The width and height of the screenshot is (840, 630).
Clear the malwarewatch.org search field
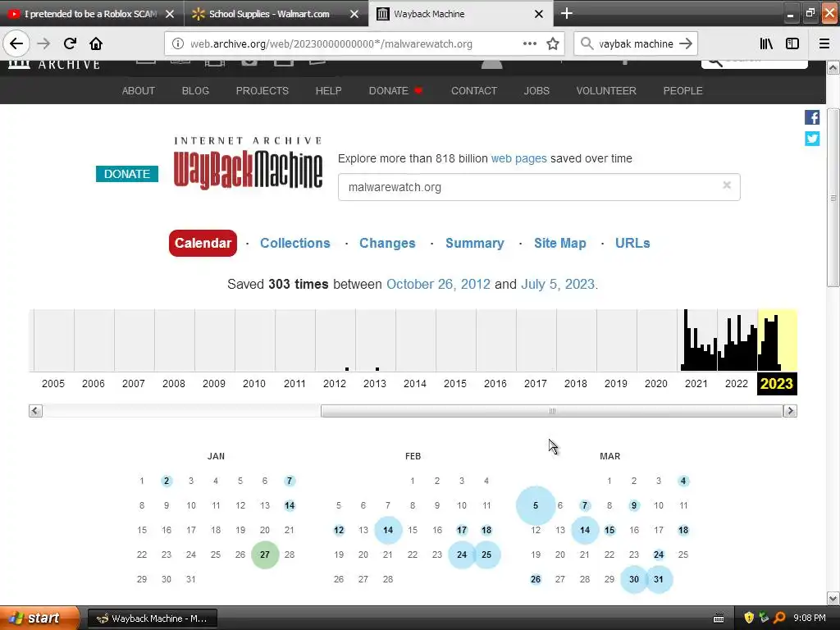click(x=727, y=185)
